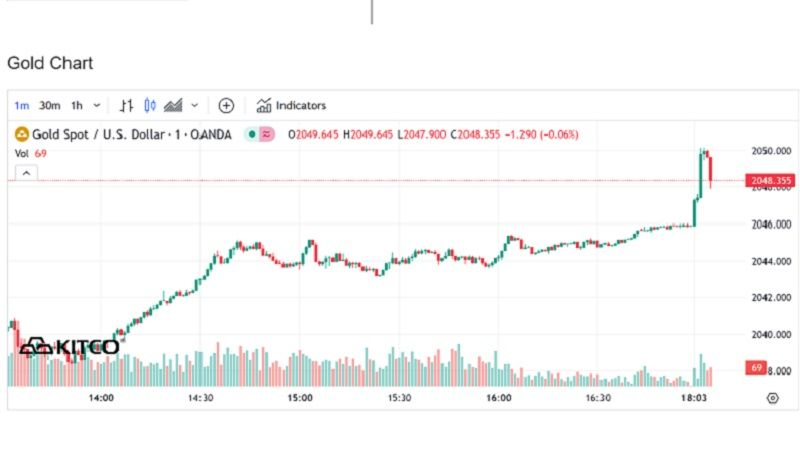This screenshot has width=800, height=449.
Task: Click the gold coin symbol icon
Action: pyautogui.click(x=19, y=134)
